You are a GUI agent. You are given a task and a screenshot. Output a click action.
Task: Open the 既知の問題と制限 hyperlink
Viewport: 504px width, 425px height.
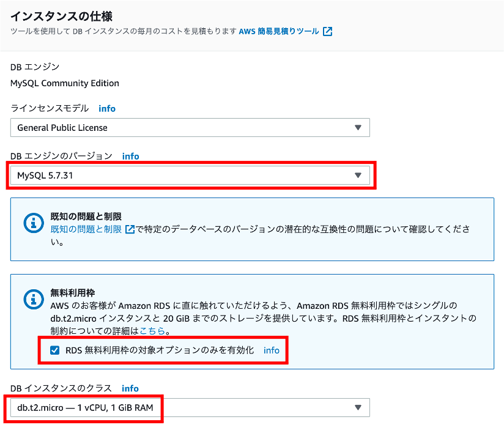click(x=86, y=229)
